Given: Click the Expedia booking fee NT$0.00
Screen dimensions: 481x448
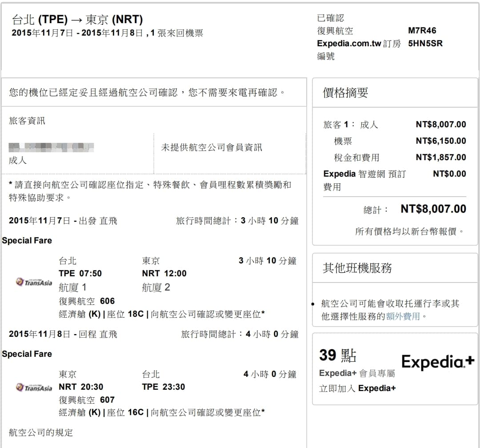Looking at the screenshot, I should coord(449,174).
